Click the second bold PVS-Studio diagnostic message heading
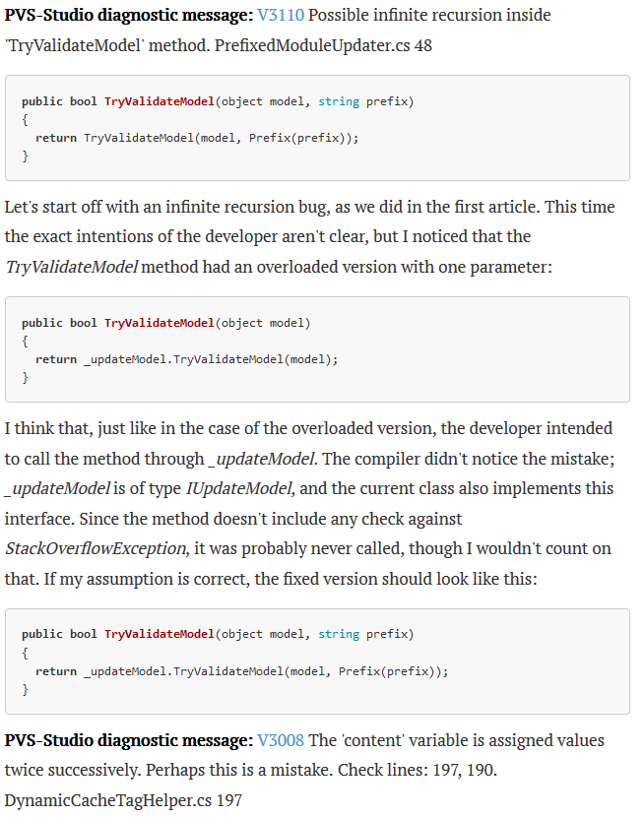The width and height of the screenshot is (644, 817). (129, 740)
